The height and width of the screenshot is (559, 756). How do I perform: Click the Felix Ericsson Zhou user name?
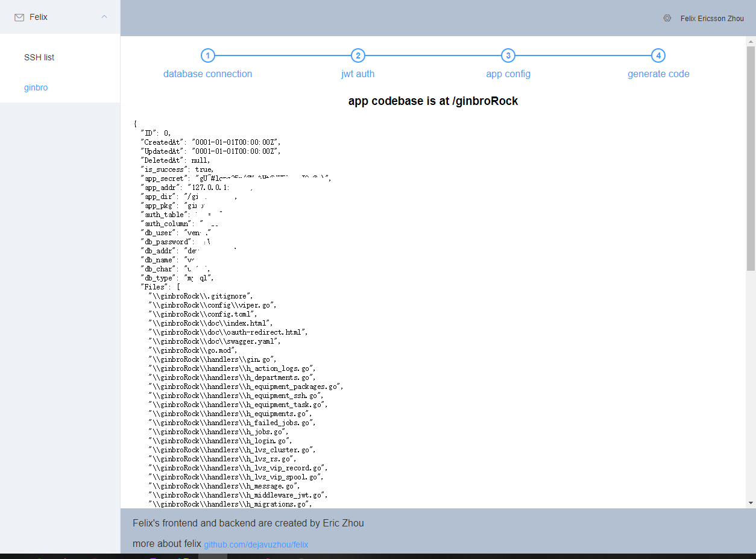(x=712, y=19)
